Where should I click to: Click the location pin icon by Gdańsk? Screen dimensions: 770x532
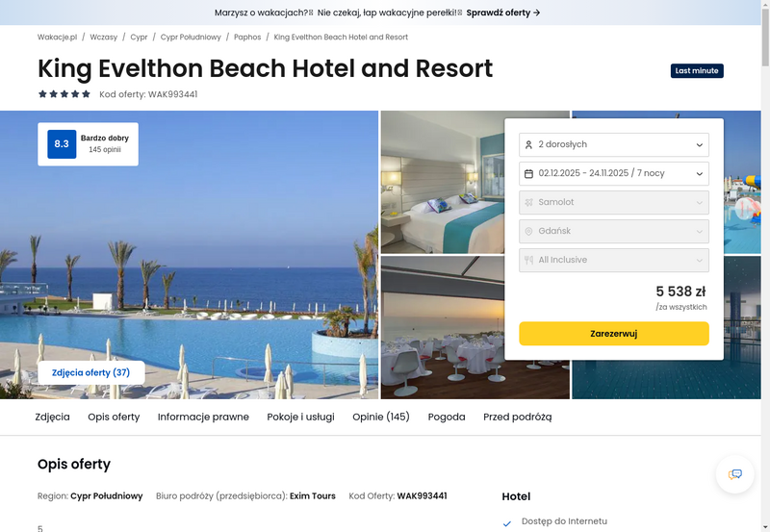(x=528, y=231)
